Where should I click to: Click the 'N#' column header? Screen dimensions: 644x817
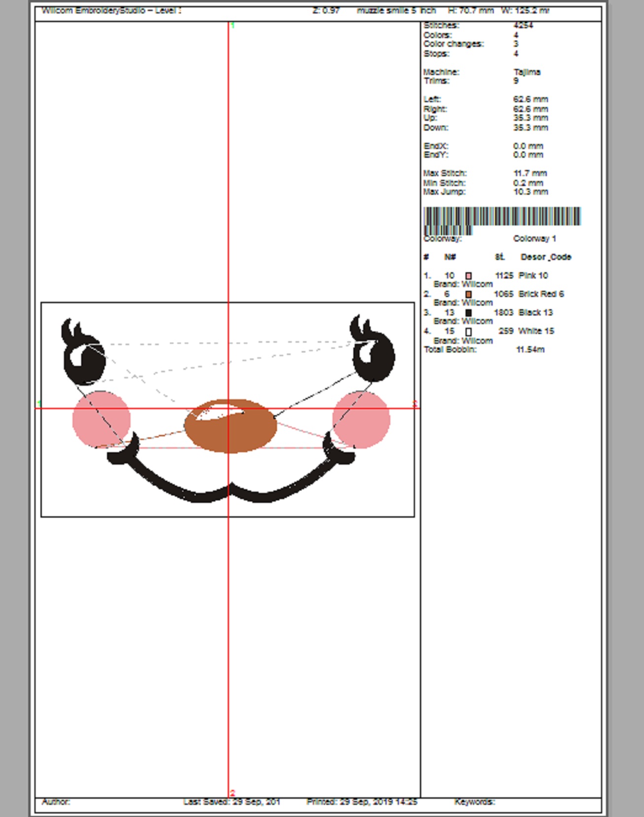click(x=450, y=257)
